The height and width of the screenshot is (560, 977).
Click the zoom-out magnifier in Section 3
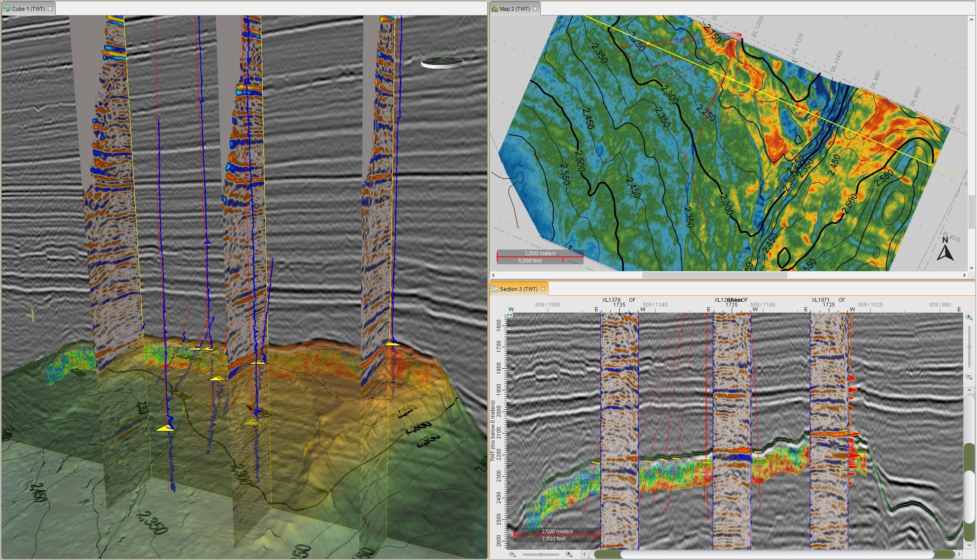tap(512, 554)
